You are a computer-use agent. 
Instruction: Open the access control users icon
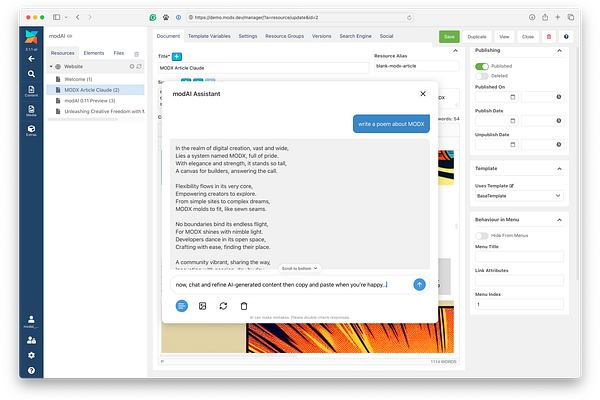pos(31,340)
